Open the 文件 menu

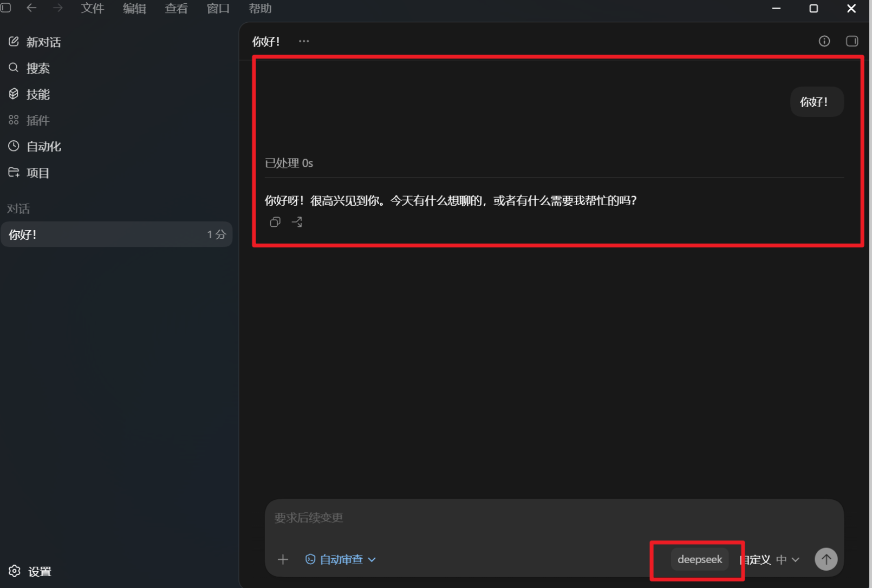(x=92, y=8)
